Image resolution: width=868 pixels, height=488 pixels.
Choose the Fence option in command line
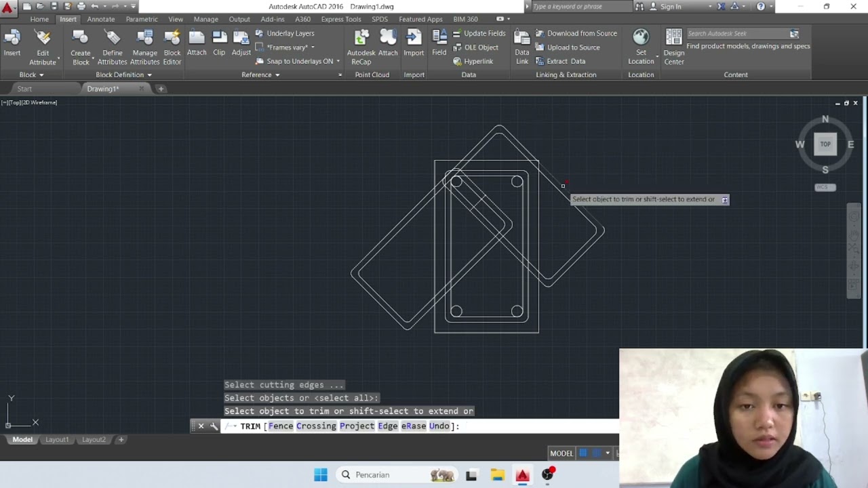pos(281,426)
